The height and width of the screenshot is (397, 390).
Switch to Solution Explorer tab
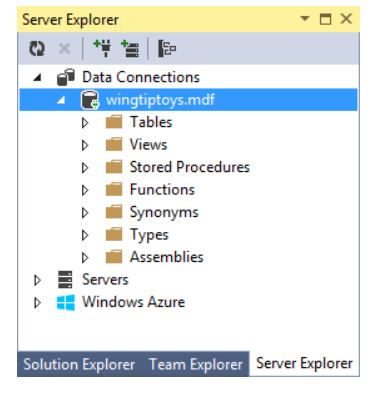(79, 364)
